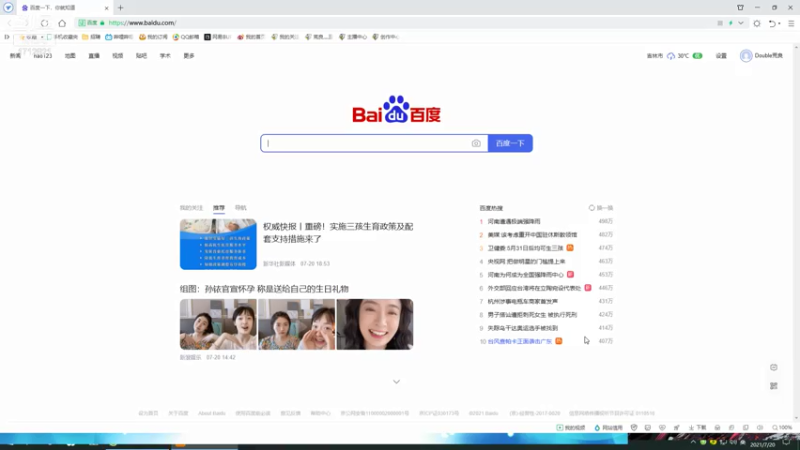Close the 百度一下 browser tab
The width and height of the screenshot is (800, 450).
[x=106, y=8]
